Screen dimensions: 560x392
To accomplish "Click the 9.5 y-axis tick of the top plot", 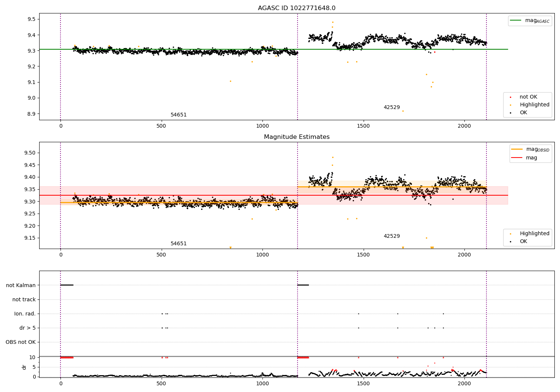I will (x=32, y=19).
